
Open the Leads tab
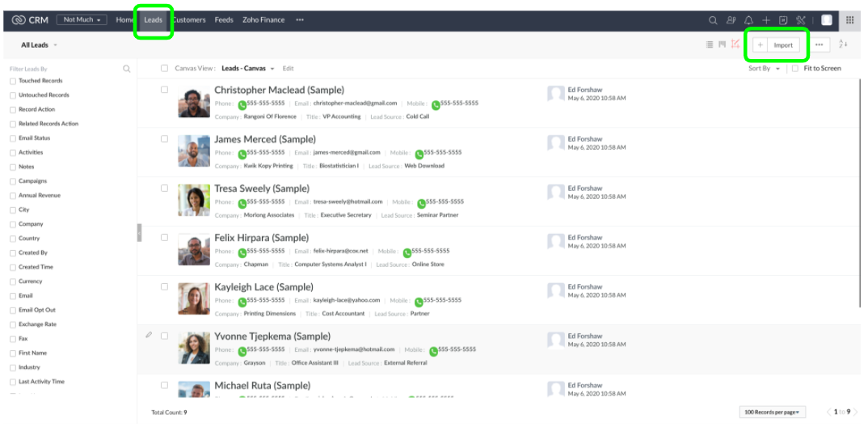pyautogui.click(x=154, y=20)
